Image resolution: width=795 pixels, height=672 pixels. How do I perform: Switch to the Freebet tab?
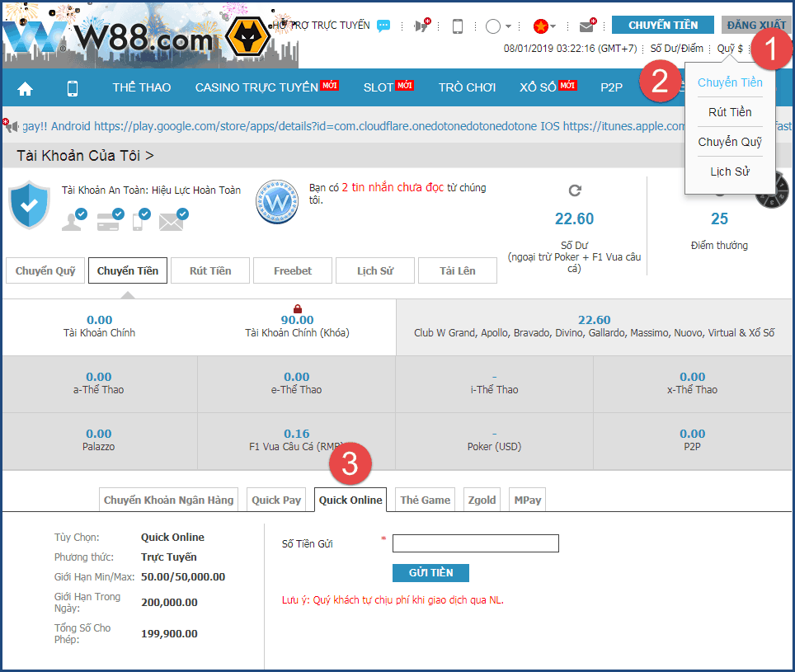(x=293, y=270)
